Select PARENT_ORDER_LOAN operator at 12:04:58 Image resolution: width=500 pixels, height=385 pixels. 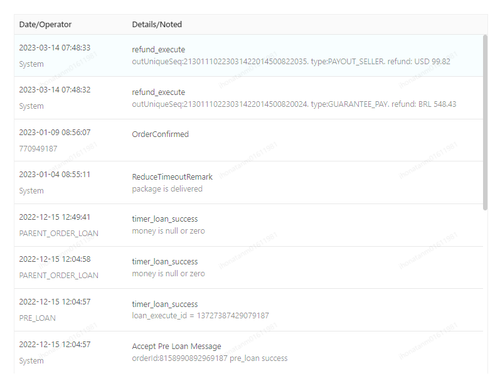[x=59, y=276]
